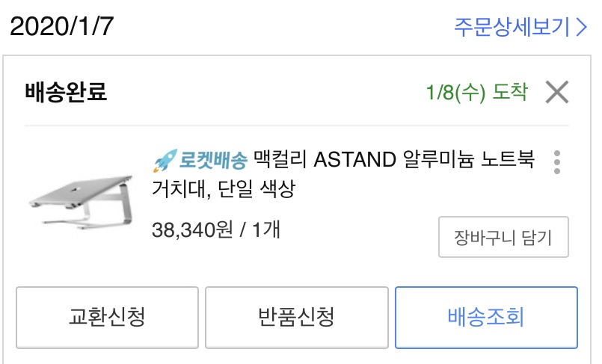Image resolution: width=602 pixels, height=364 pixels.
Task: Select the 38,340원 price text
Action: 192,230
